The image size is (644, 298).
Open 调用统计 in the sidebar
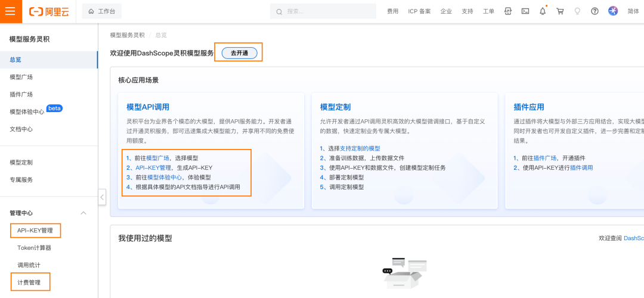29,265
